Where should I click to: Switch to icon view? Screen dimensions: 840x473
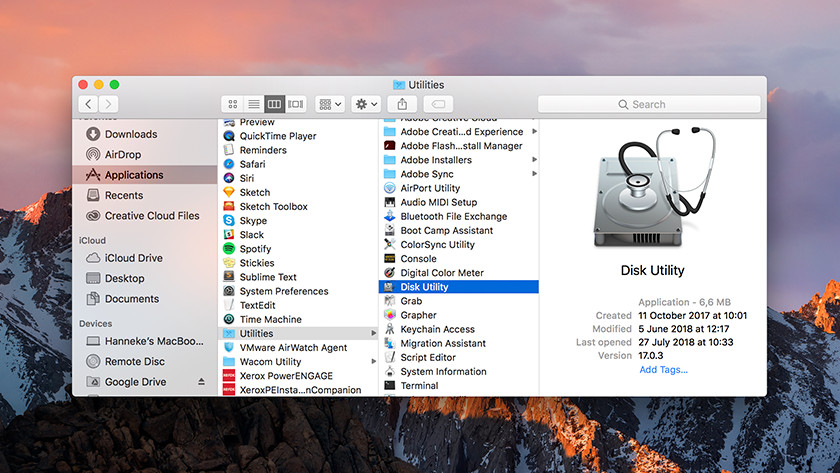tap(232, 104)
